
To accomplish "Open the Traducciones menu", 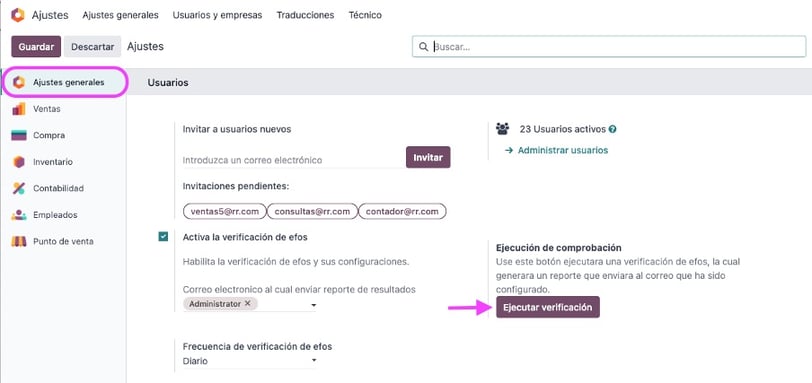I will pos(305,15).
